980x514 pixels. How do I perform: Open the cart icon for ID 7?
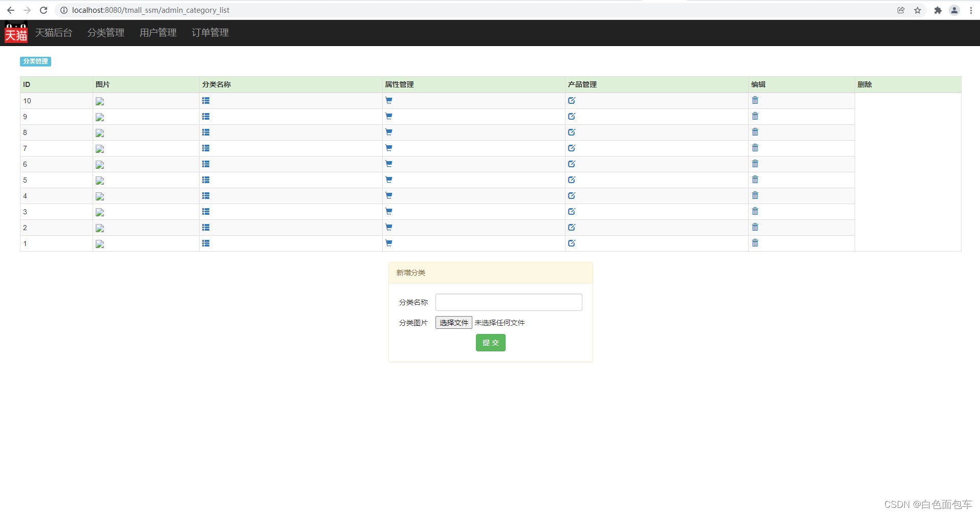coord(389,148)
